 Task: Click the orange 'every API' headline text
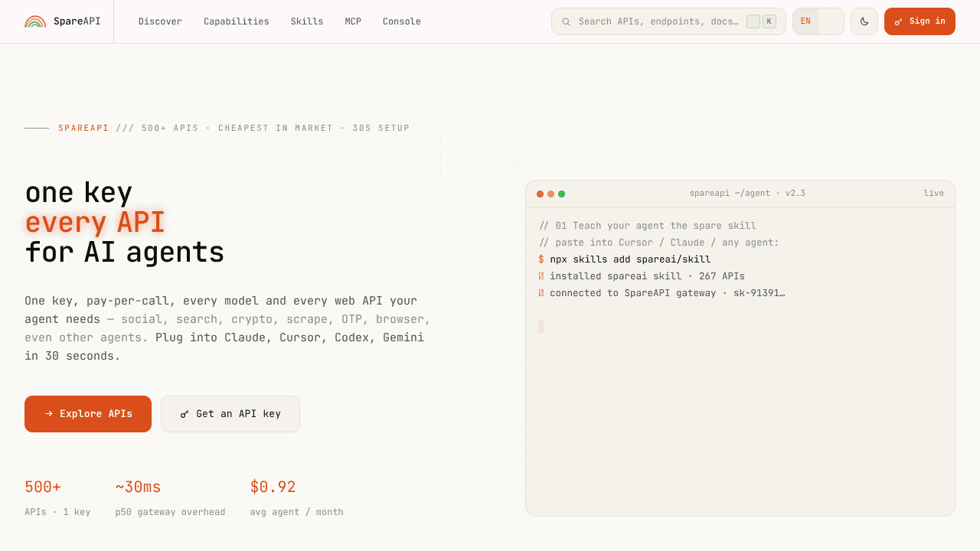[95, 223]
